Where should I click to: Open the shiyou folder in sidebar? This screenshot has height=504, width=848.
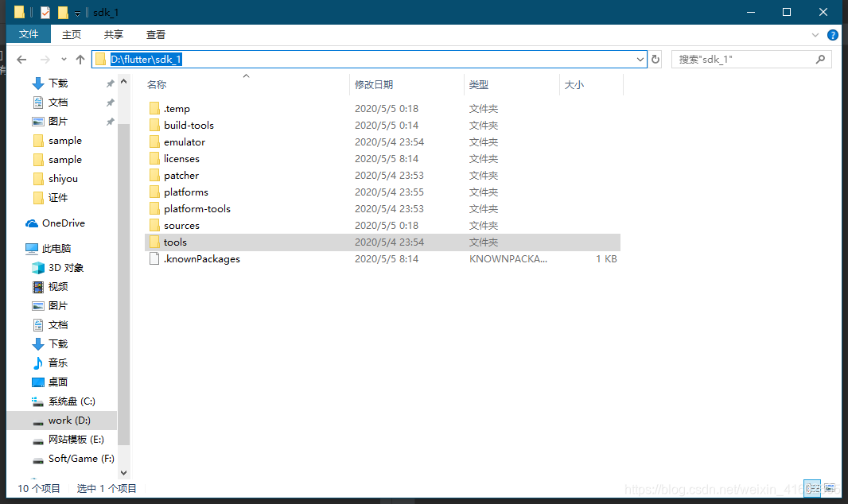[x=63, y=179]
